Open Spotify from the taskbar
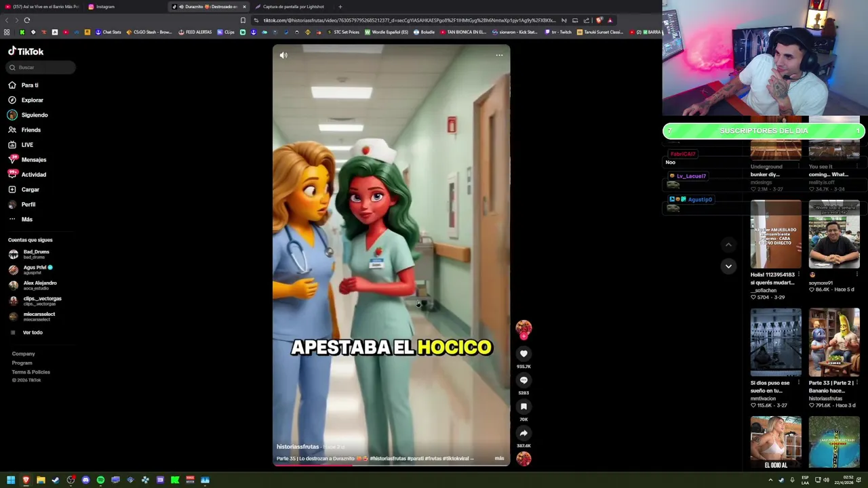The width and height of the screenshot is (868, 488). click(100, 480)
